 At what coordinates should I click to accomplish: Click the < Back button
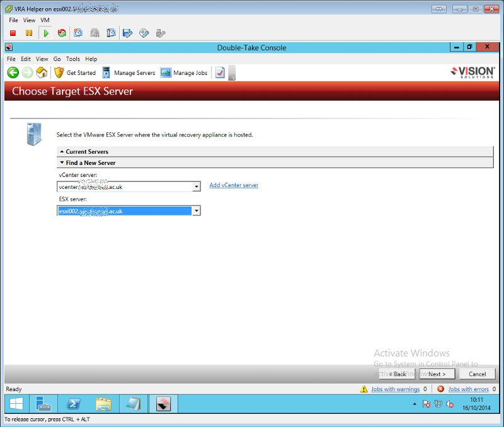398,374
